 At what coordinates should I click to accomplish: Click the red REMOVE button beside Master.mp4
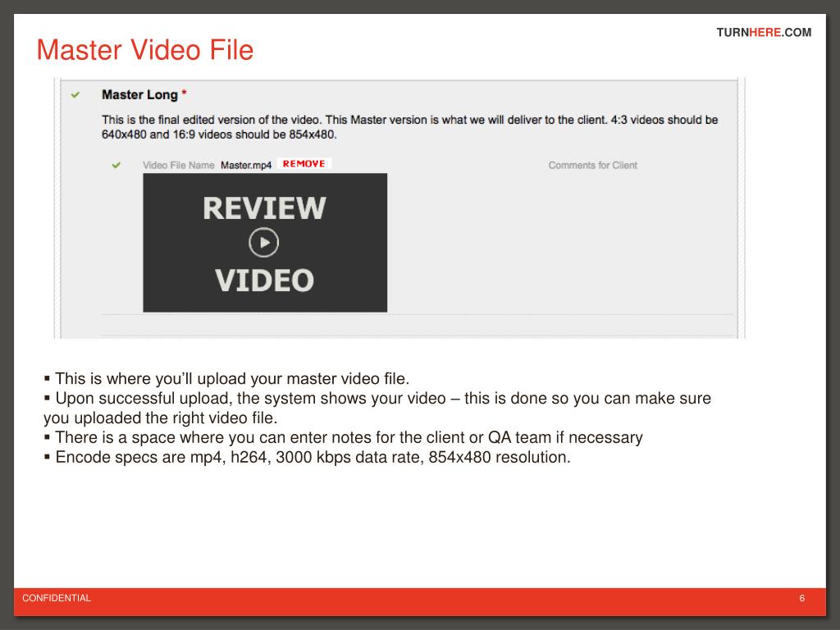point(304,164)
